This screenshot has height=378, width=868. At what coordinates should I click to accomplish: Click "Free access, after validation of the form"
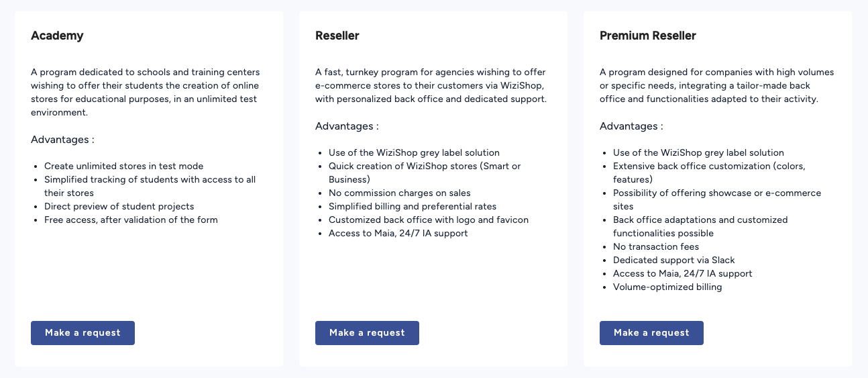[x=131, y=220]
